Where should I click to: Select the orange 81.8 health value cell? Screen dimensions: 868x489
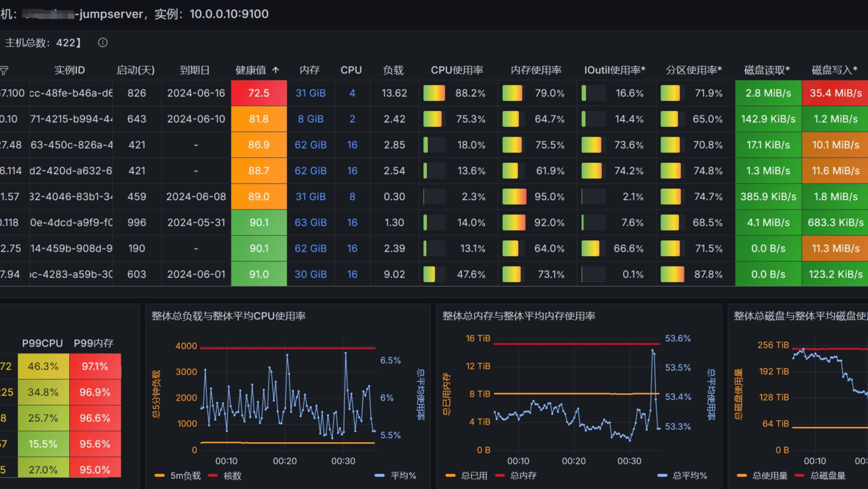259,119
